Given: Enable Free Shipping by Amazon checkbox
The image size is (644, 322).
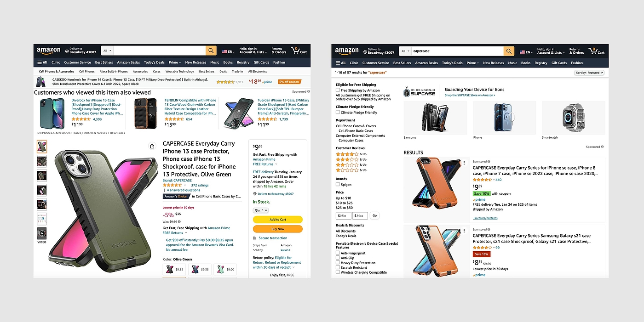Looking at the screenshot, I should coord(338,90).
